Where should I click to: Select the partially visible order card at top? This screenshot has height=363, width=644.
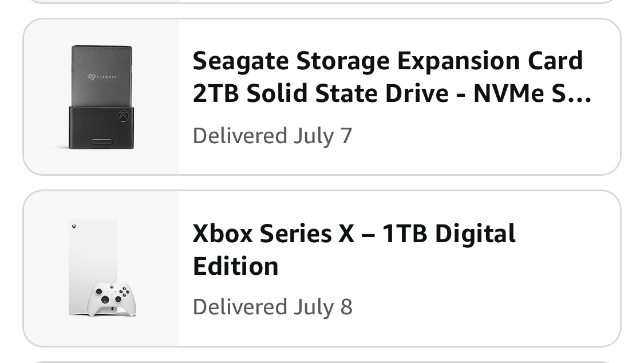pyautogui.click(x=322, y=2)
